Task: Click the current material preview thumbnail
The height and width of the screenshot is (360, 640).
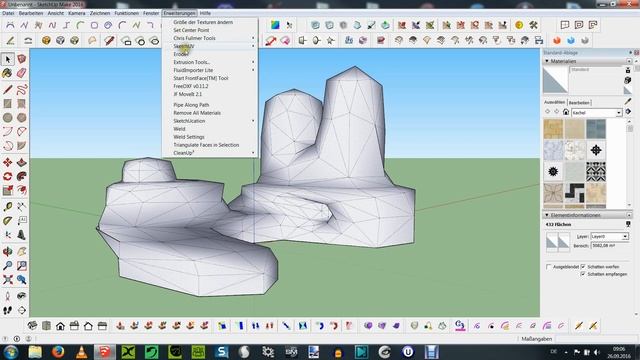Action: 555,80
